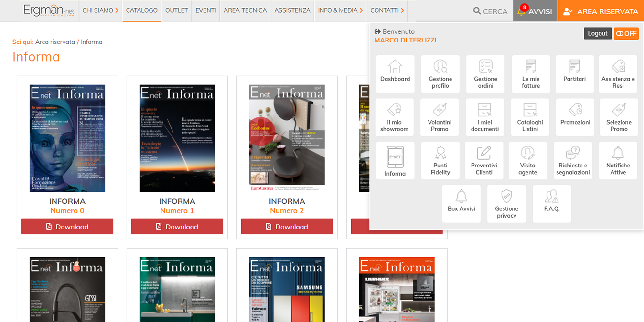Open Gestione ordini tile
This screenshot has width=644, height=322.
(485, 74)
